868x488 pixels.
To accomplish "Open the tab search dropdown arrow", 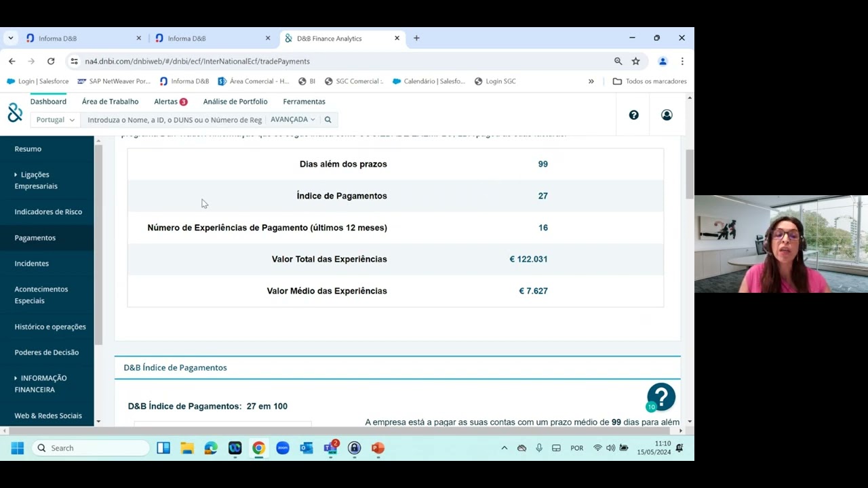I will [10, 38].
